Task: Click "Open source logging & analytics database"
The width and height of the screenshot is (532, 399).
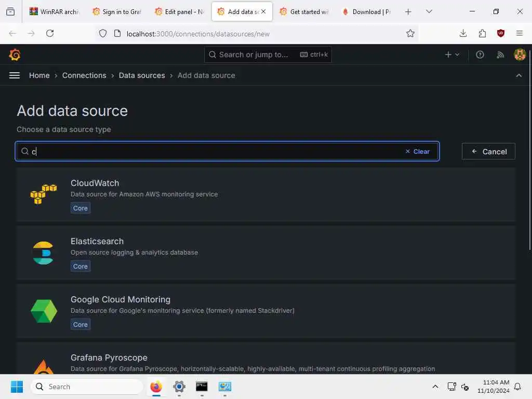Action: pyautogui.click(x=135, y=252)
